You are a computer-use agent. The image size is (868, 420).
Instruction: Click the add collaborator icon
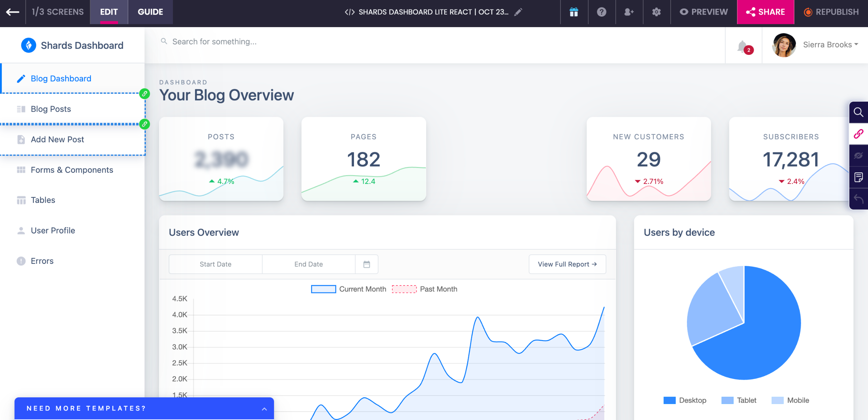(x=629, y=12)
